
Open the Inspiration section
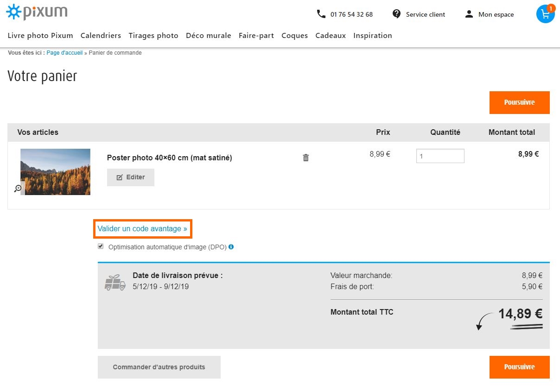pos(373,35)
